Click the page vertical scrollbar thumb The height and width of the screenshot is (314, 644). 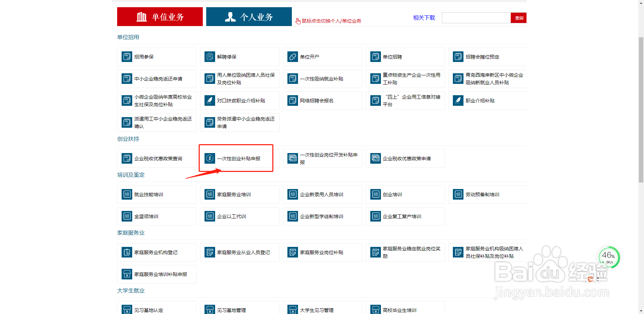tap(641, 110)
